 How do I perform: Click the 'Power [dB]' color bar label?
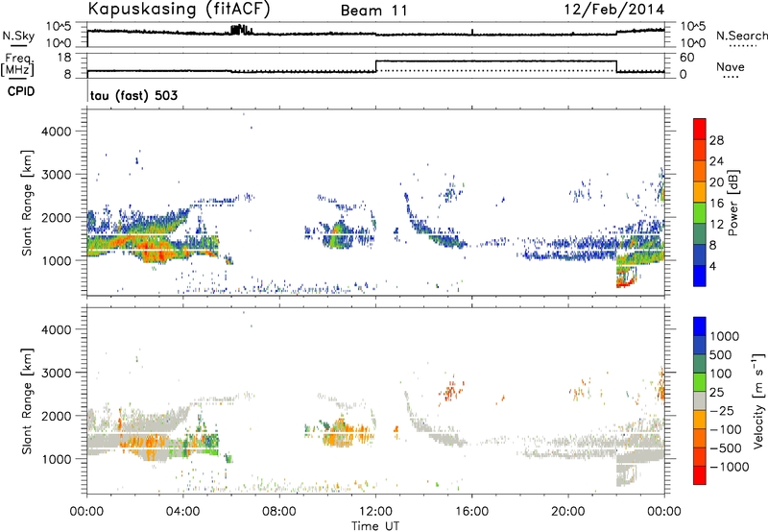coord(733,203)
